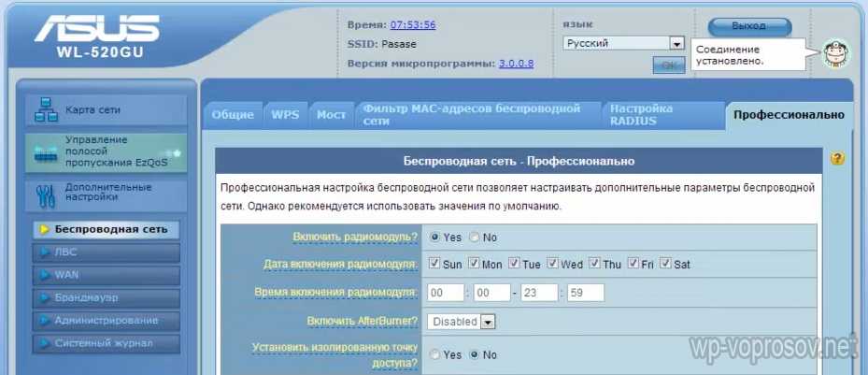This screenshot has width=868, height=375.
Task: Click the connection status avatar icon
Action: 834,54
